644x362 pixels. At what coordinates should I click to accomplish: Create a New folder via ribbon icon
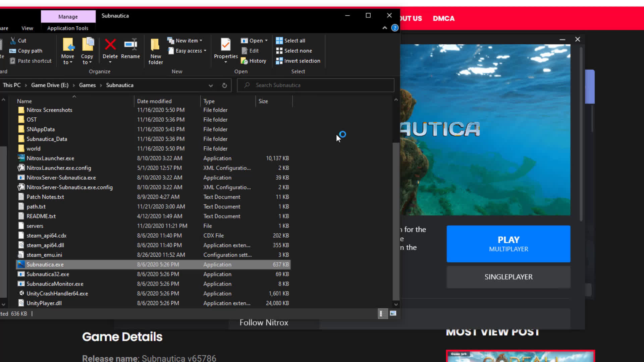pyautogui.click(x=155, y=45)
